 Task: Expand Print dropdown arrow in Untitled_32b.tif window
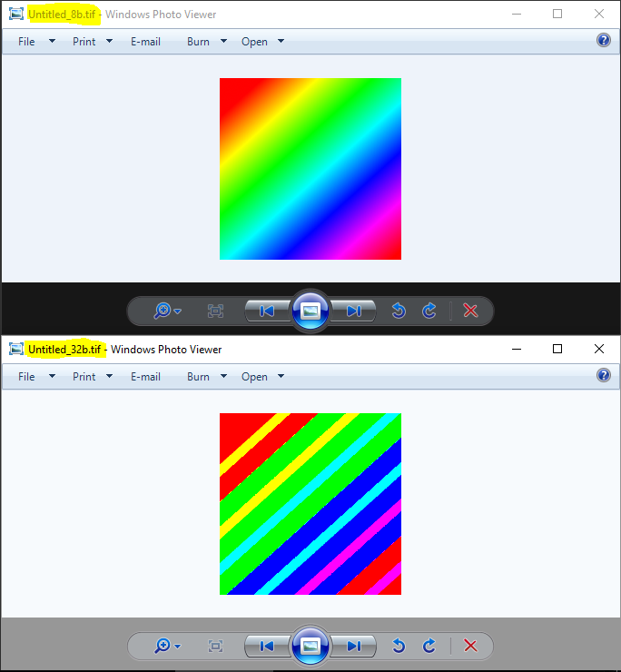pyautogui.click(x=109, y=376)
